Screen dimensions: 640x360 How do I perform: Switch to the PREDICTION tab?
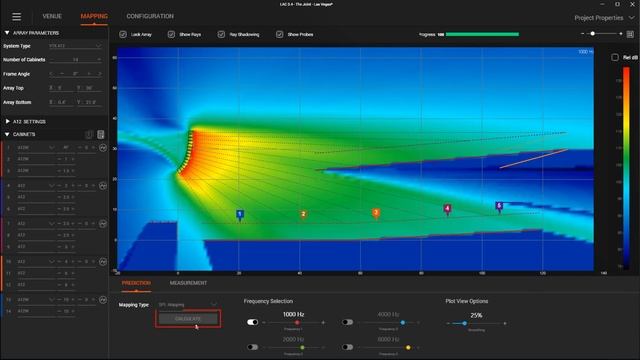click(136, 283)
